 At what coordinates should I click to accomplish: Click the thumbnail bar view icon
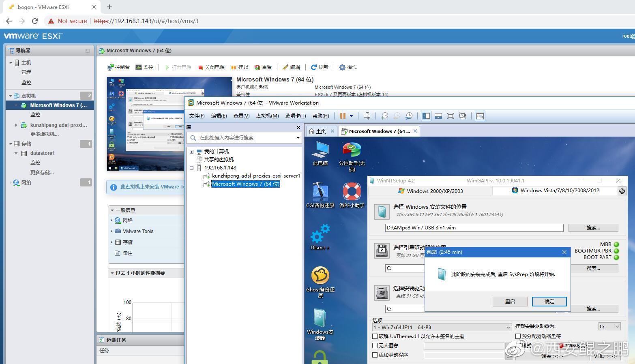click(x=438, y=116)
